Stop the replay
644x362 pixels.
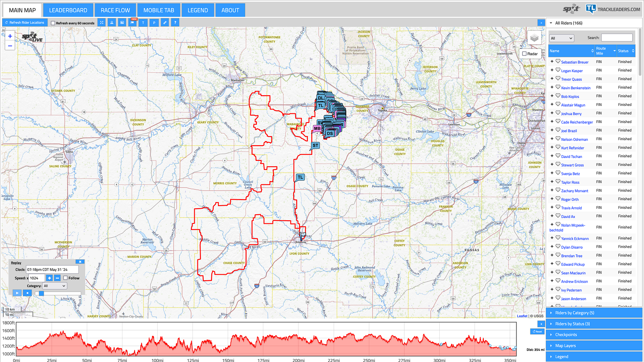click(28, 293)
